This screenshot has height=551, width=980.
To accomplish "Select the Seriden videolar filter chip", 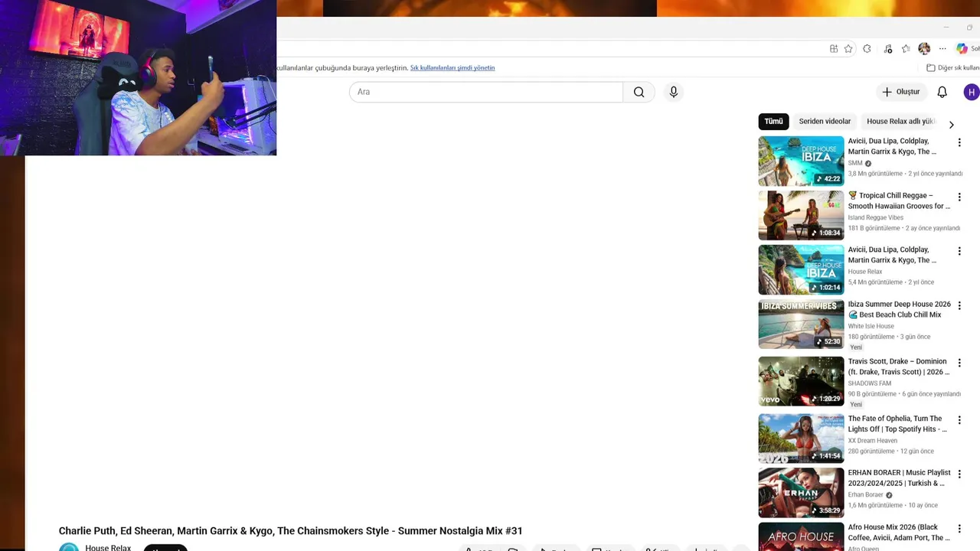I will [x=825, y=122].
